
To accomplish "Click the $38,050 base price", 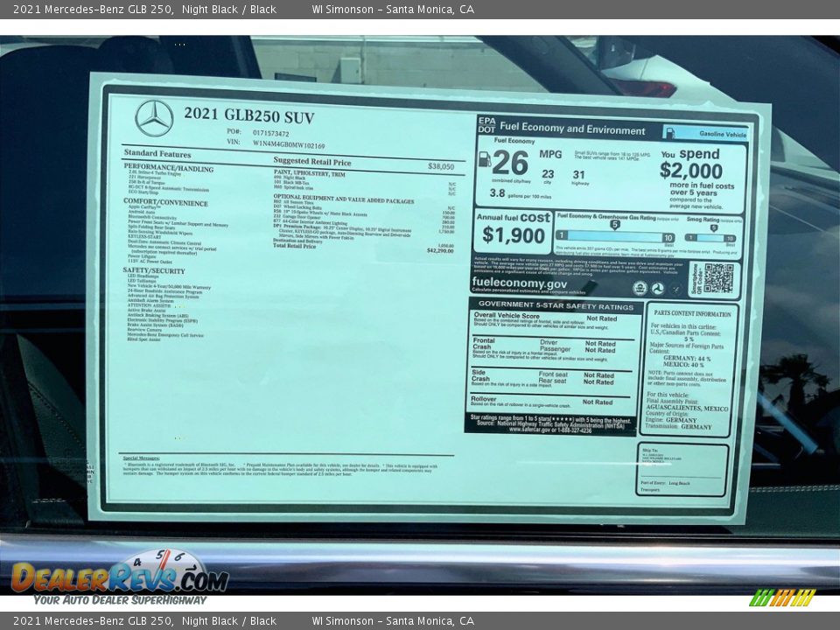I will pyautogui.click(x=441, y=166).
